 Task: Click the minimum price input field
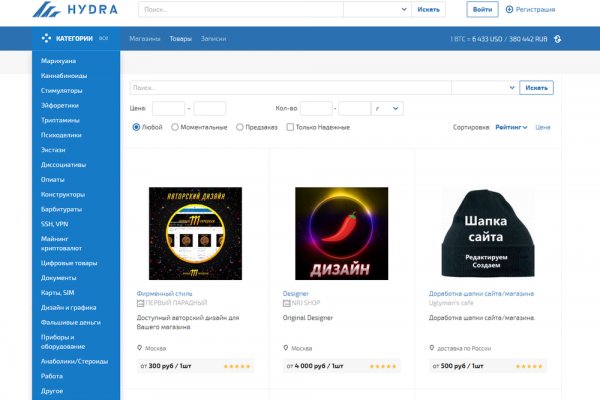point(168,108)
